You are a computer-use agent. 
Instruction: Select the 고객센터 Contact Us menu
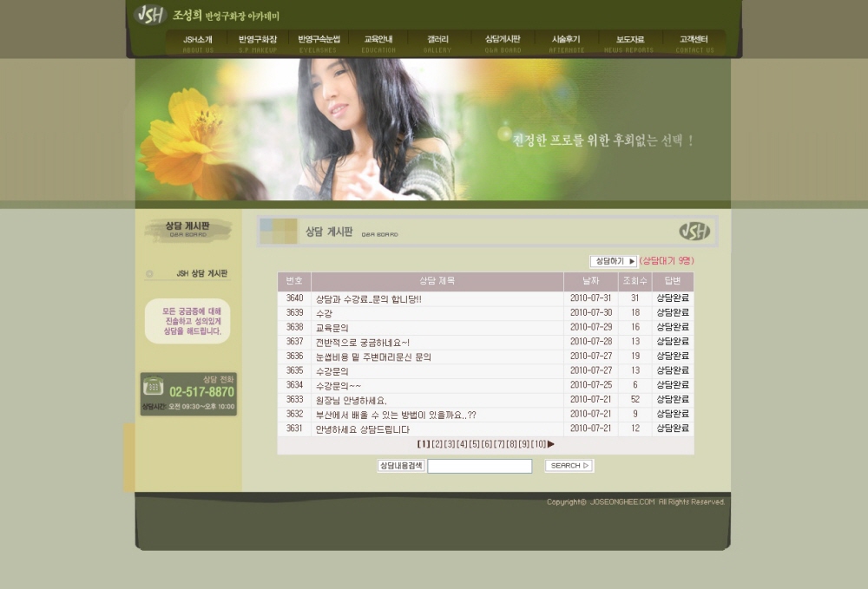click(x=694, y=43)
